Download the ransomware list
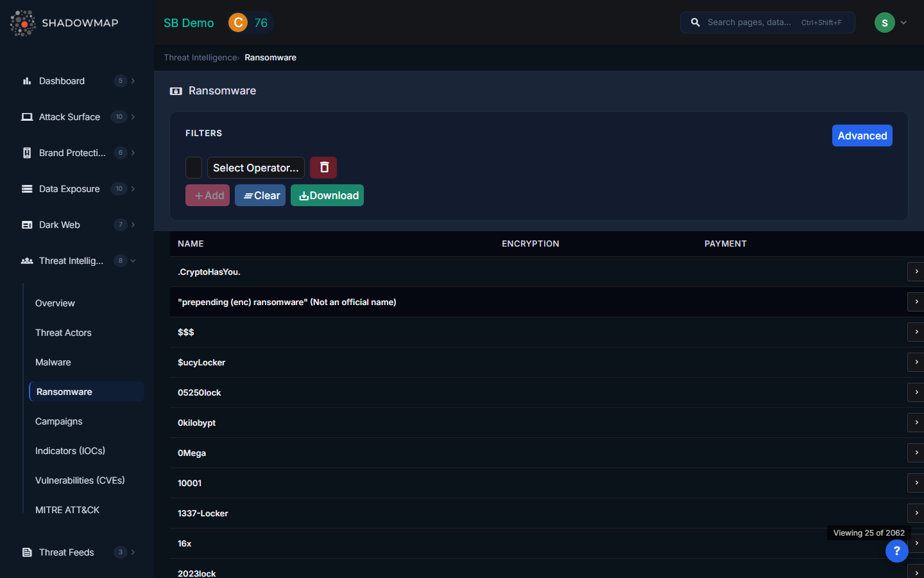 (327, 195)
